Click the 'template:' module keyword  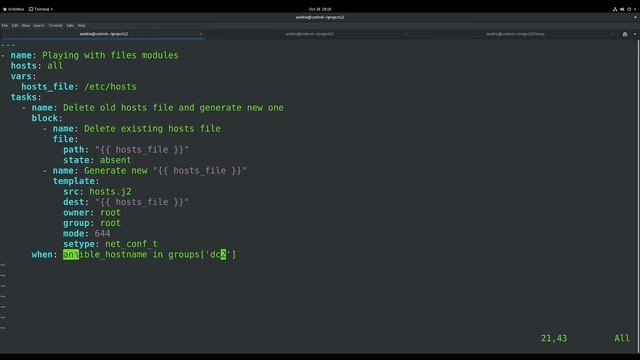click(x=76, y=181)
